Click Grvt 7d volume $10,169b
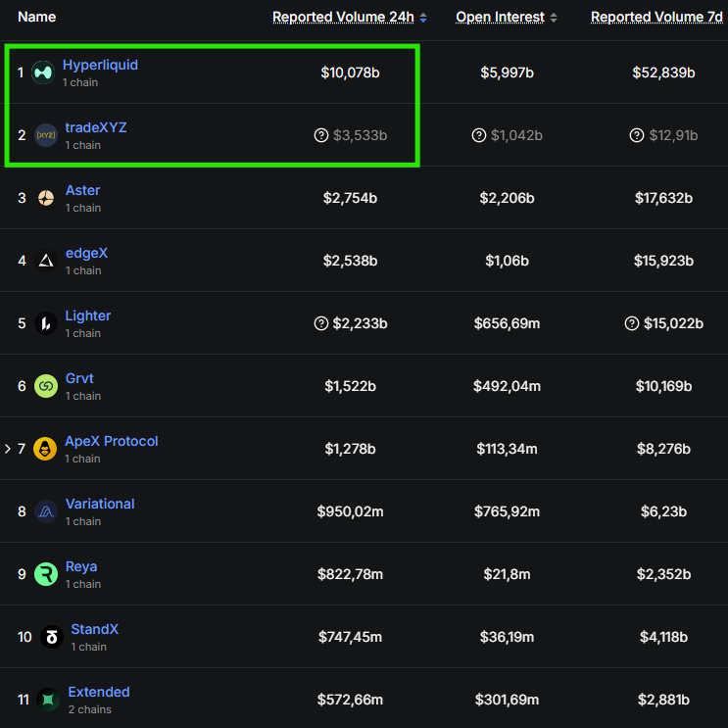Viewport: 728px width, 728px height. (663, 386)
